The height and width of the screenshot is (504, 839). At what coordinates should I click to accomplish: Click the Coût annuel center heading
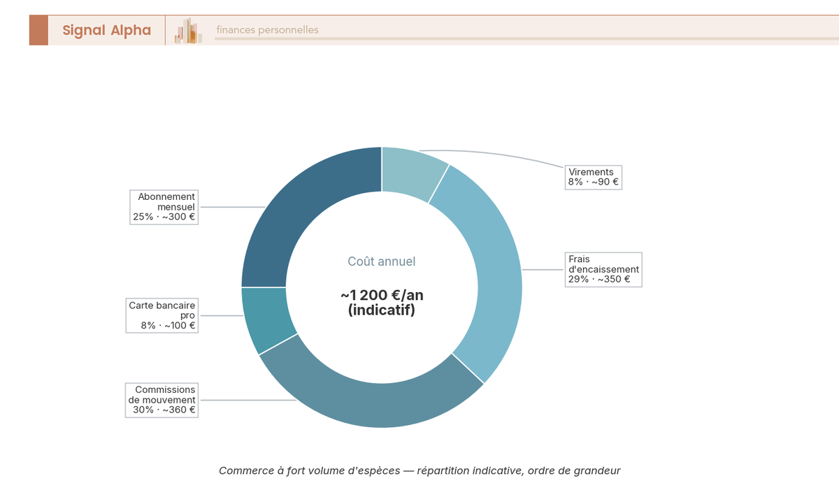(382, 261)
